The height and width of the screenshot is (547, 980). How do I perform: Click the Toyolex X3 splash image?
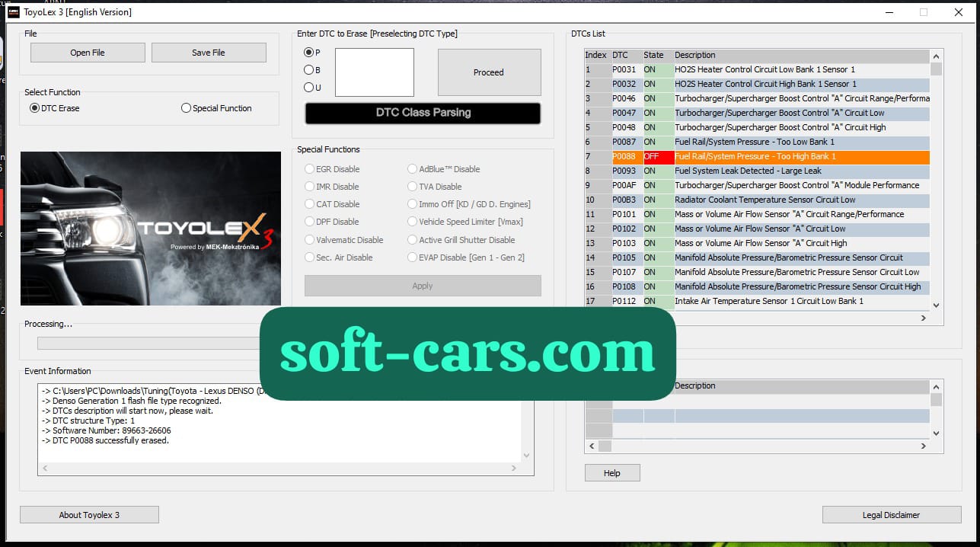(x=151, y=229)
